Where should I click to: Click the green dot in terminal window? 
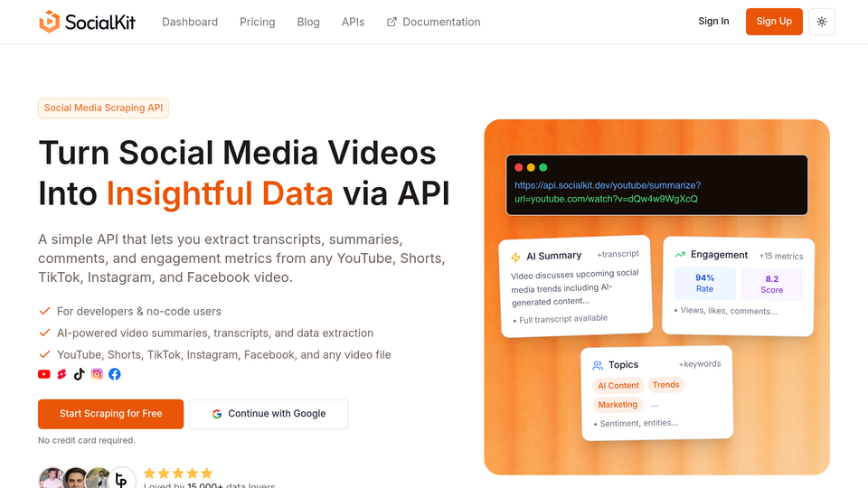[543, 168]
